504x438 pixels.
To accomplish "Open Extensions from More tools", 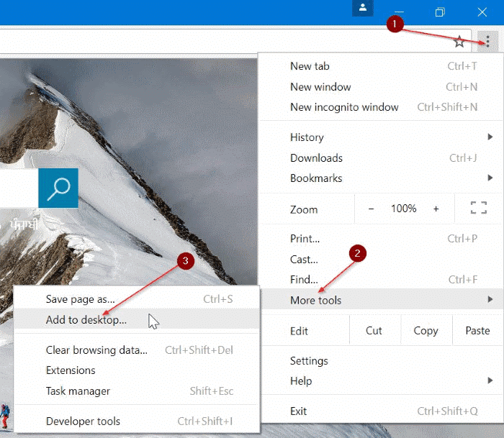I will click(x=137, y=370).
